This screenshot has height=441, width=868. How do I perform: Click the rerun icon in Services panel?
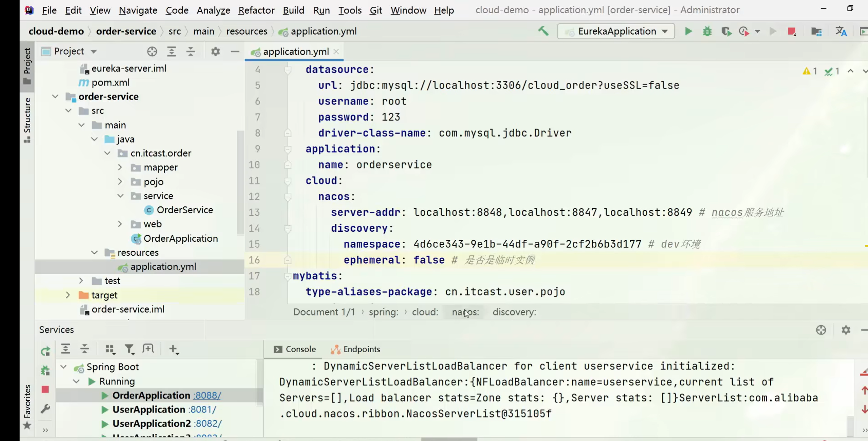[x=45, y=352]
